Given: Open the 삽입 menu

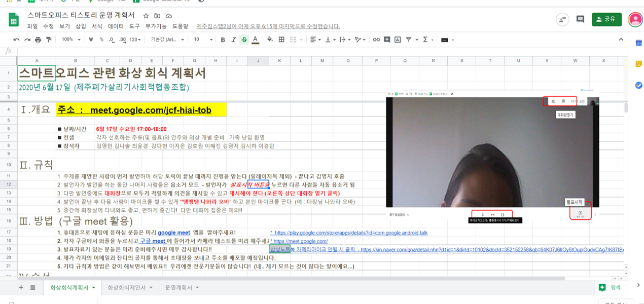Looking at the screenshot, I should pyautogui.click(x=81, y=26).
